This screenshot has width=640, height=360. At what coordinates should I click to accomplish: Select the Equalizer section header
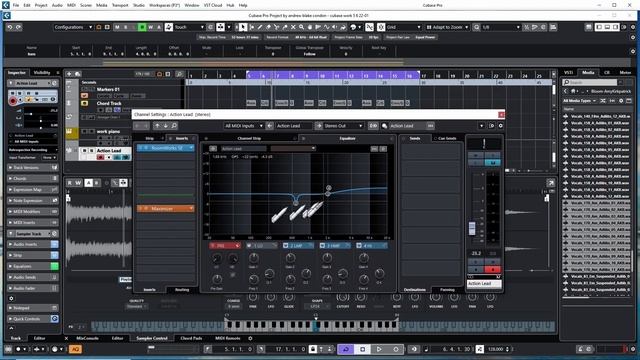click(347, 138)
